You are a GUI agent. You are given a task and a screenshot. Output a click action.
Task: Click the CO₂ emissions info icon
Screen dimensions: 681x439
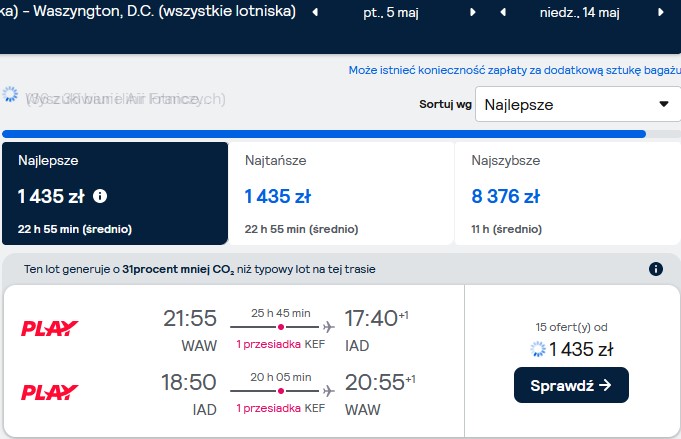tap(656, 269)
